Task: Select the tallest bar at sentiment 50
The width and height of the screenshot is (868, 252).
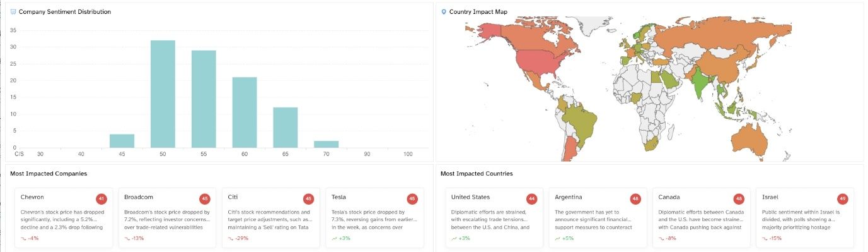Action: tap(163, 94)
